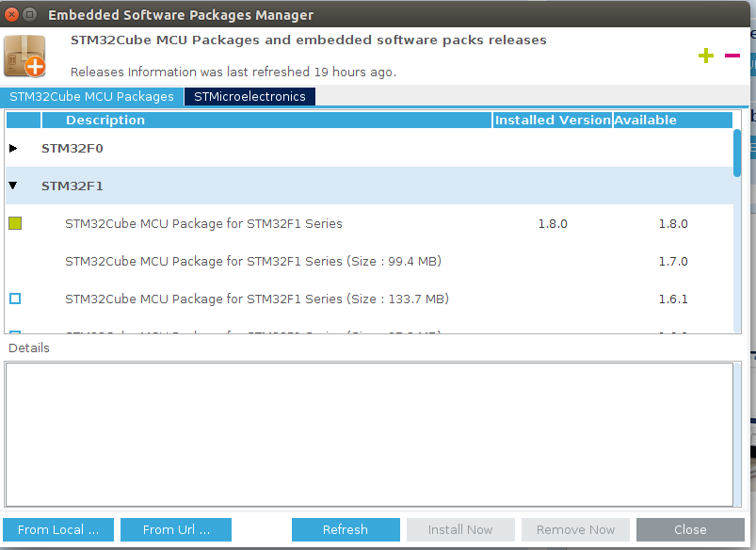This screenshot has height=550, width=756.
Task: Toggle the green checkbox for installed version 1.8.0
Action: click(x=15, y=223)
